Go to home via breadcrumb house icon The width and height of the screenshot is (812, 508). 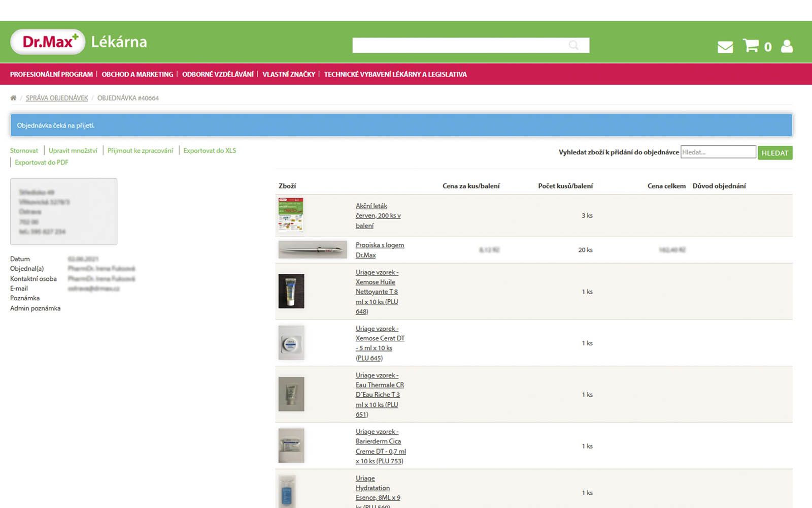click(13, 98)
